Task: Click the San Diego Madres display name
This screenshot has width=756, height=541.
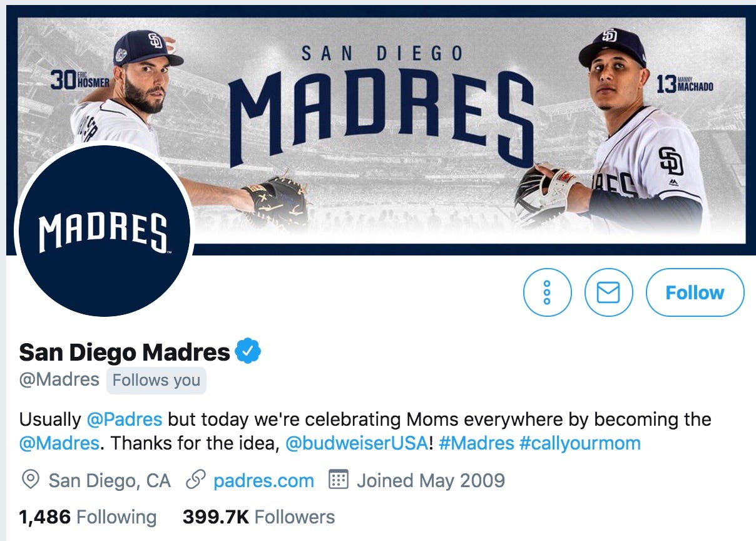Action: [125, 353]
